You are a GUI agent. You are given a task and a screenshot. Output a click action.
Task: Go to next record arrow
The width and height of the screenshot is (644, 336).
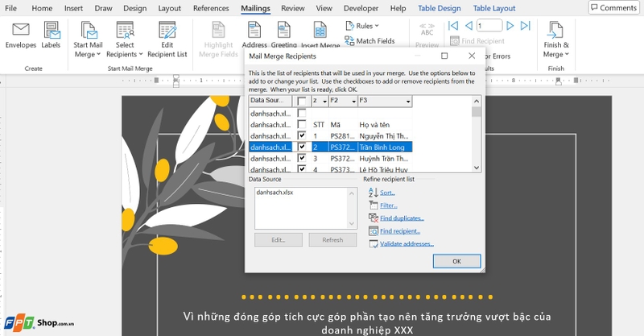pyautogui.click(x=510, y=26)
